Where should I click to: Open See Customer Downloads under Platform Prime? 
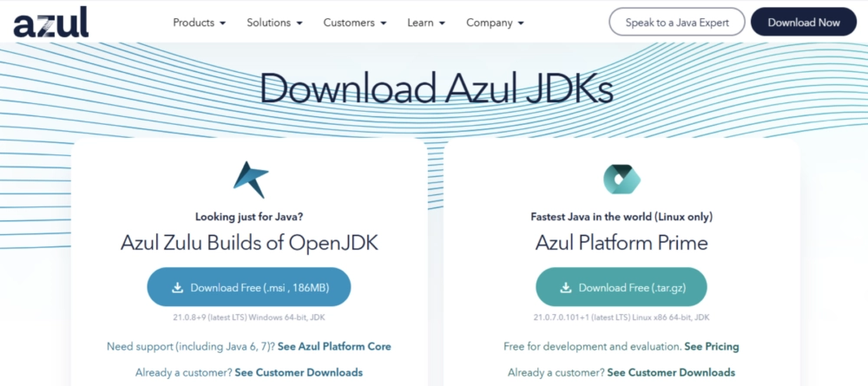(x=671, y=372)
